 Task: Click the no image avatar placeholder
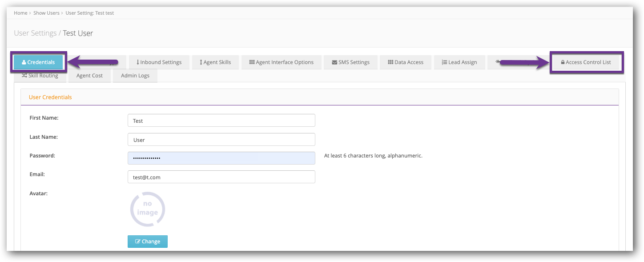coord(148,210)
